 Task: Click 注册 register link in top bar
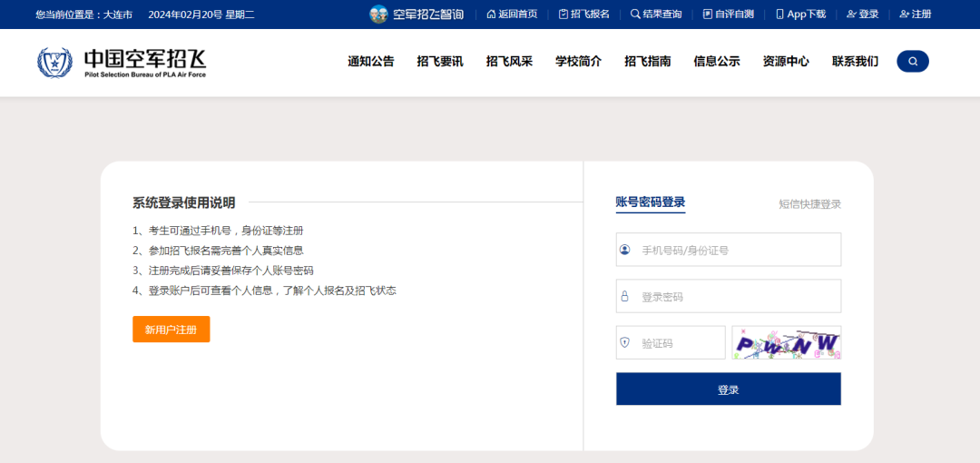(915, 14)
